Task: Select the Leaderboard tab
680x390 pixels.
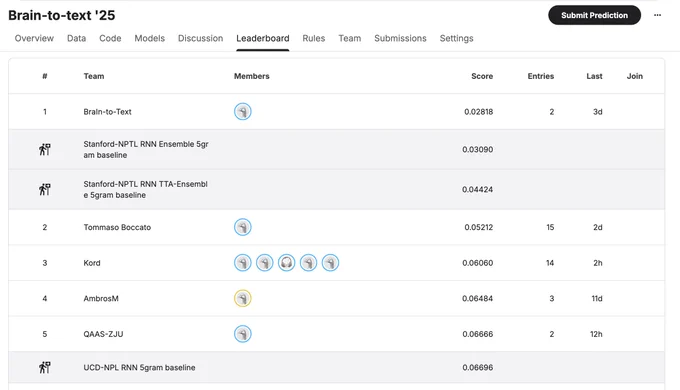Action: (263, 38)
